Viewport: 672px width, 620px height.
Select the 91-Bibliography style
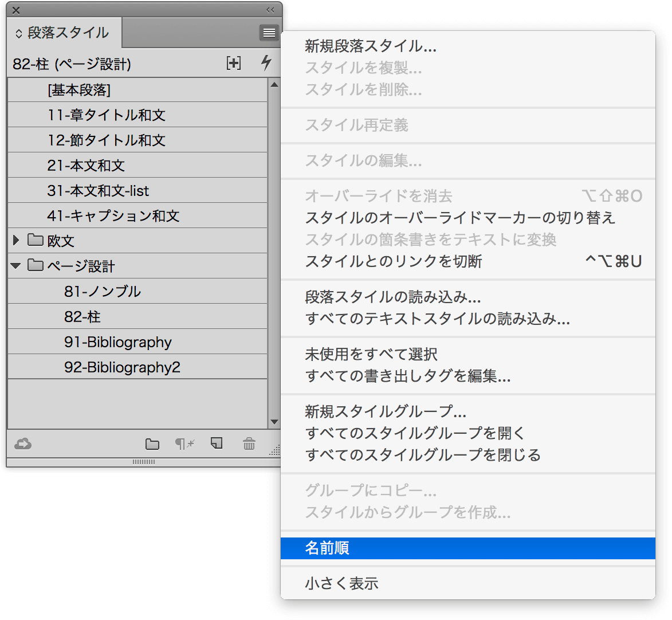pos(137,342)
